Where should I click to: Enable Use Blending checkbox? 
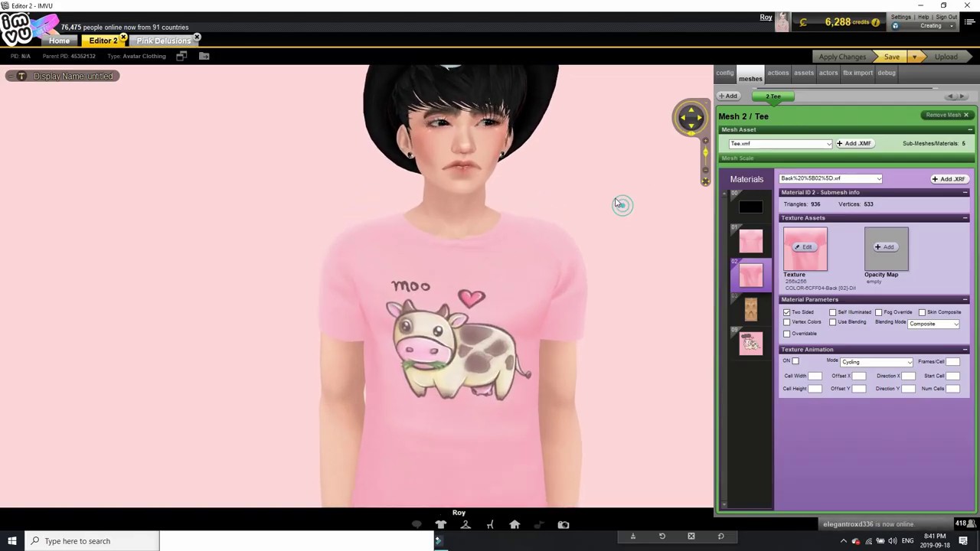(x=833, y=322)
